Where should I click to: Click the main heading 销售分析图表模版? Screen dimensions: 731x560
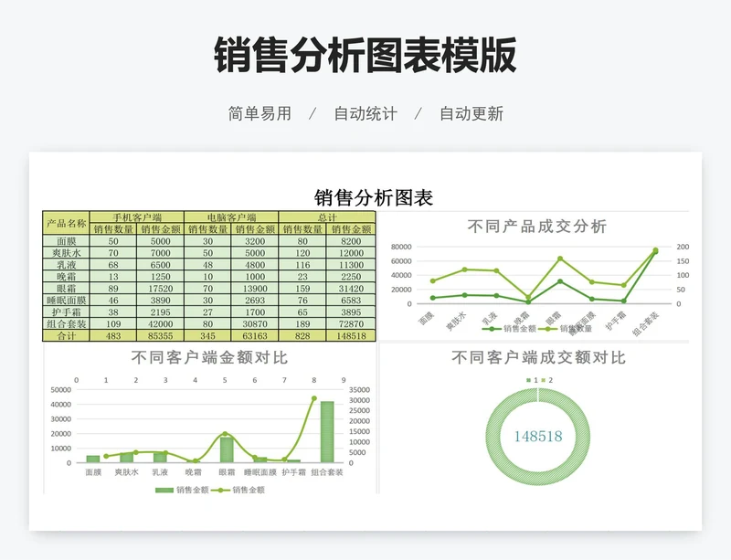click(365, 55)
